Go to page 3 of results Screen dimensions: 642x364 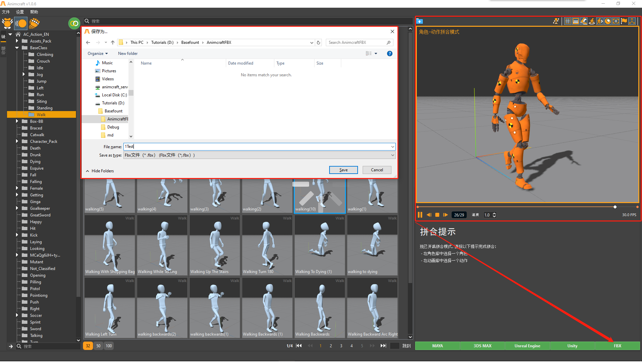341,346
